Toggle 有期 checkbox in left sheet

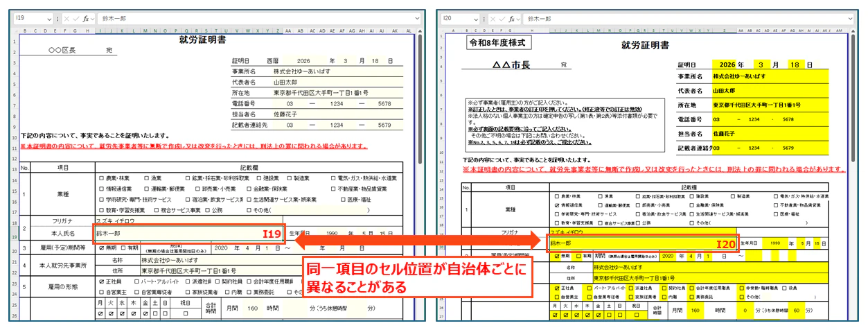pyautogui.click(x=125, y=247)
